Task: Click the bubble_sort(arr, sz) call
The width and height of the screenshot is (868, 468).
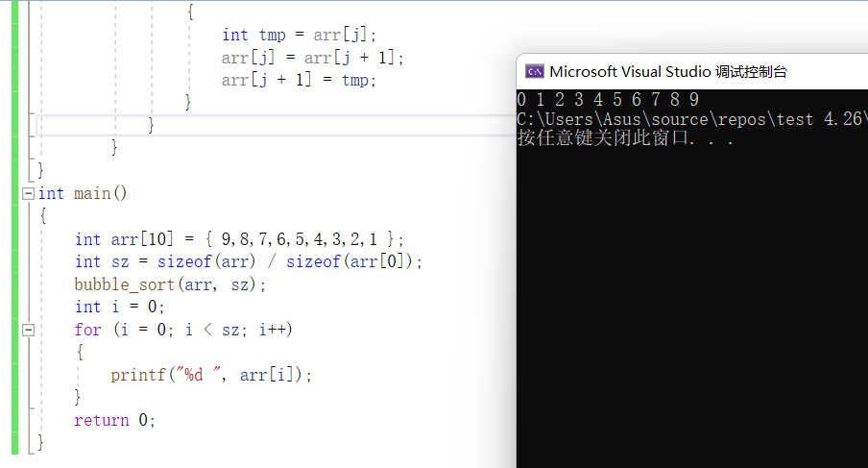Action: (170, 284)
